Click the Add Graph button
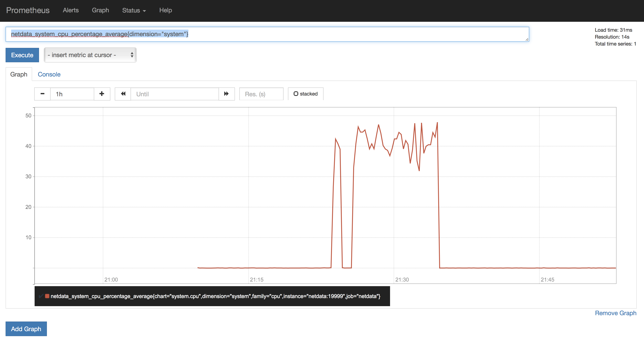Viewport: 644px width, 359px height. (x=26, y=329)
